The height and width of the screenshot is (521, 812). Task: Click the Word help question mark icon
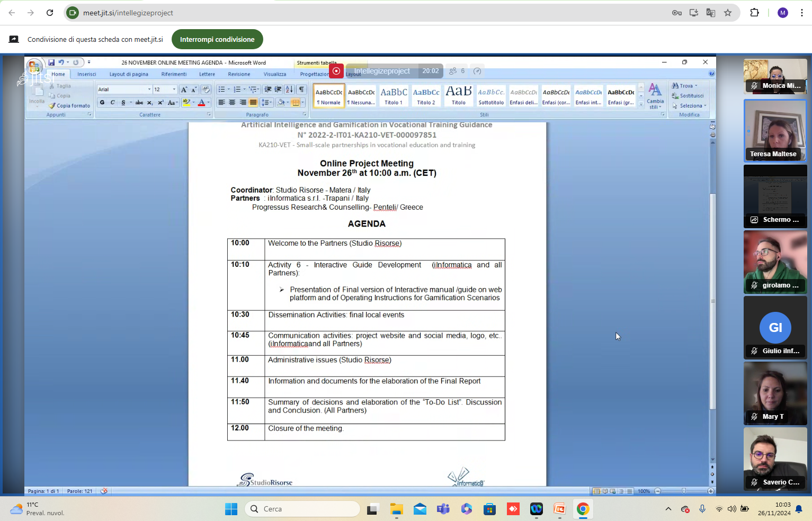[711, 74]
